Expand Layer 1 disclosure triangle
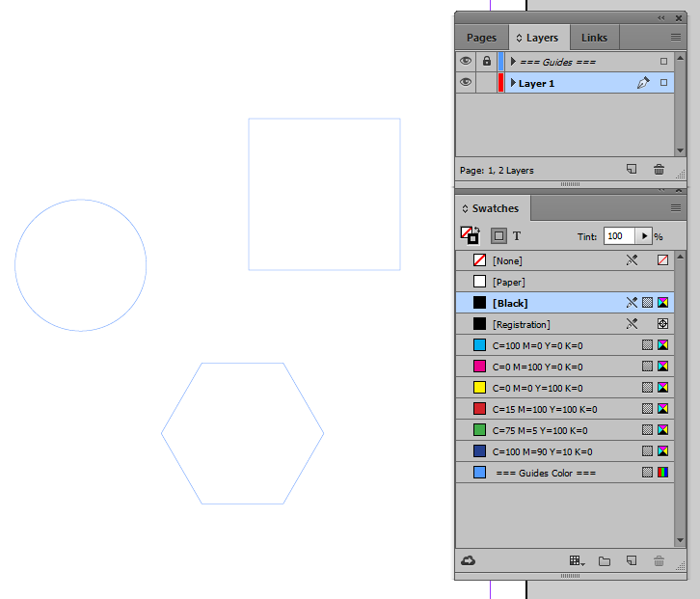This screenshot has height=599, width=700. (513, 83)
